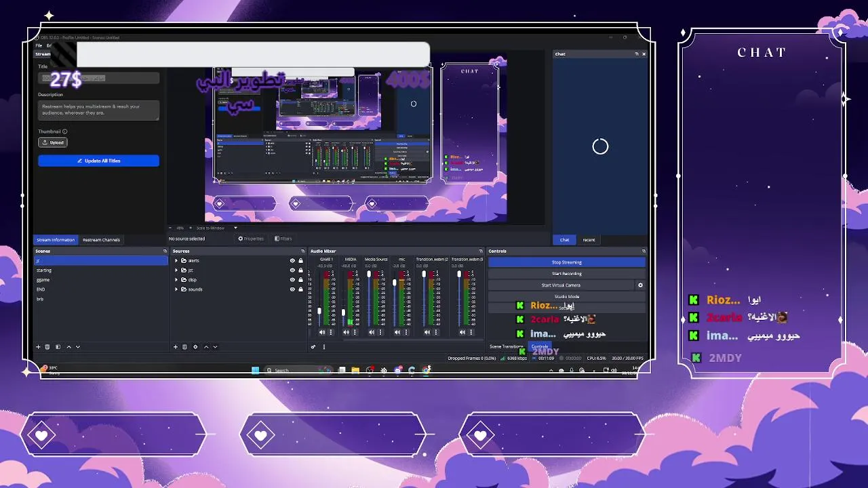The image size is (868, 488).
Task: Pop out the Scenes dock with its float icon
Action: point(165,251)
